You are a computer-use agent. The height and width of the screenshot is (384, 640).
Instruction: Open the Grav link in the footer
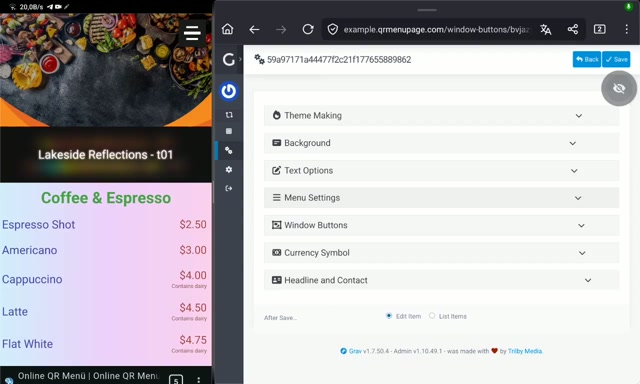point(355,351)
